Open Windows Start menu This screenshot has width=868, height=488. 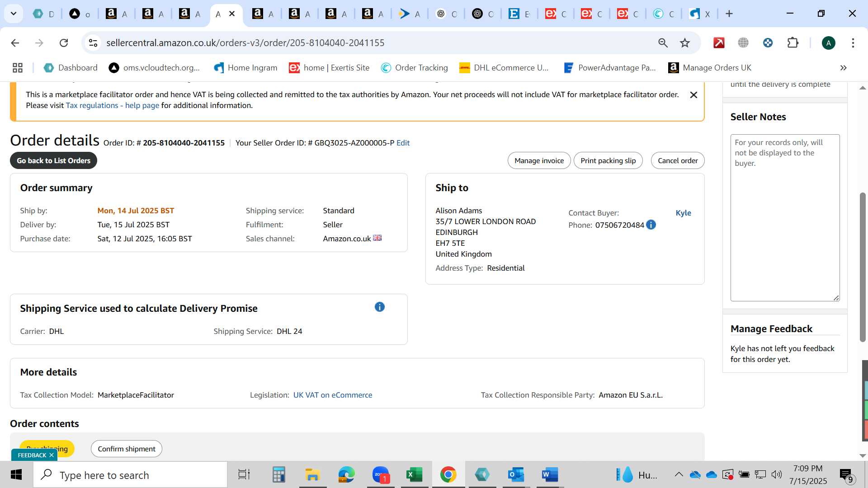click(16, 474)
